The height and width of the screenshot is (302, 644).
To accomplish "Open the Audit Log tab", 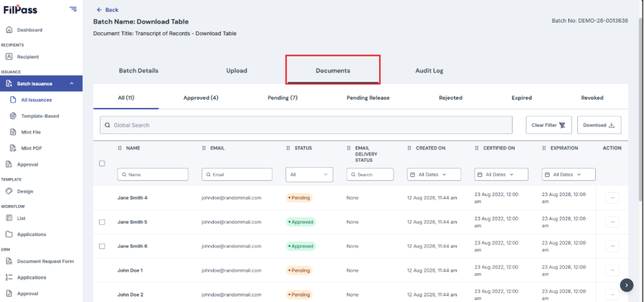I will [x=429, y=71].
